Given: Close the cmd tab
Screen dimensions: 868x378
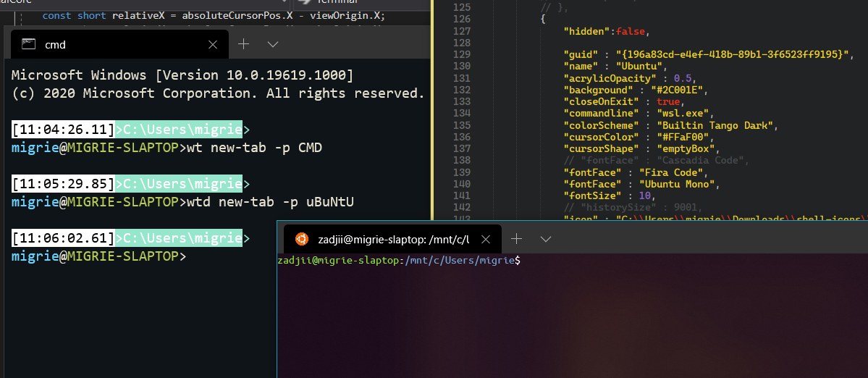Looking at the screenshot, I should coord(213,45).
